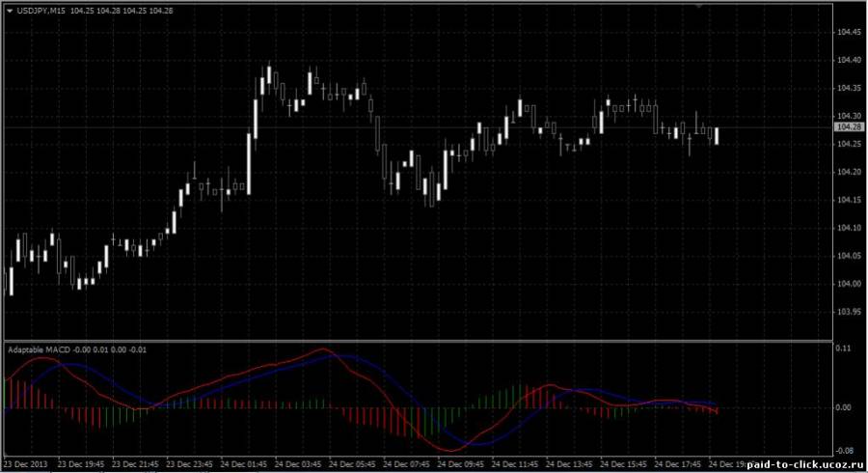Click the paid-to-click.ucoz.ru watermark link
This screenshot has width=868, height=473.
point(804,464)
